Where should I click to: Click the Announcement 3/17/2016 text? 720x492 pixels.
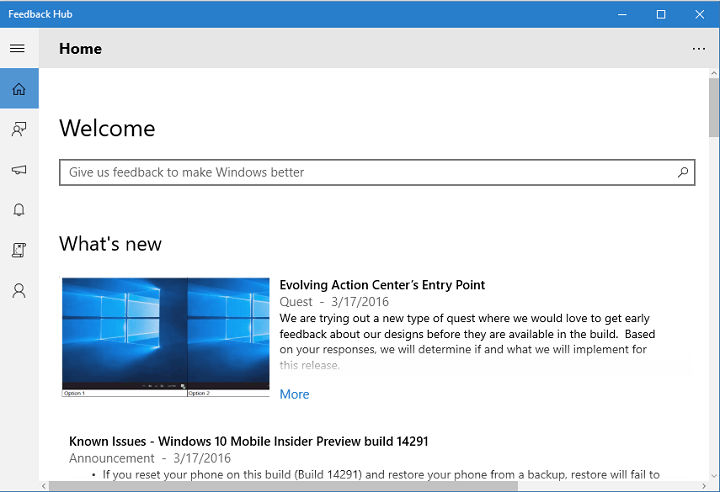point(150,458)
